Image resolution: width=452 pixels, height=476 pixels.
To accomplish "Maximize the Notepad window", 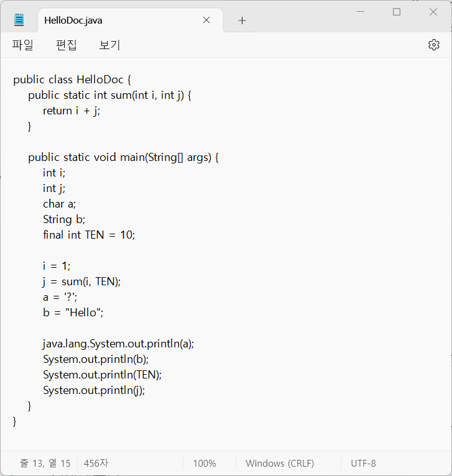I will pyautogui.click(x=397, y=12).
